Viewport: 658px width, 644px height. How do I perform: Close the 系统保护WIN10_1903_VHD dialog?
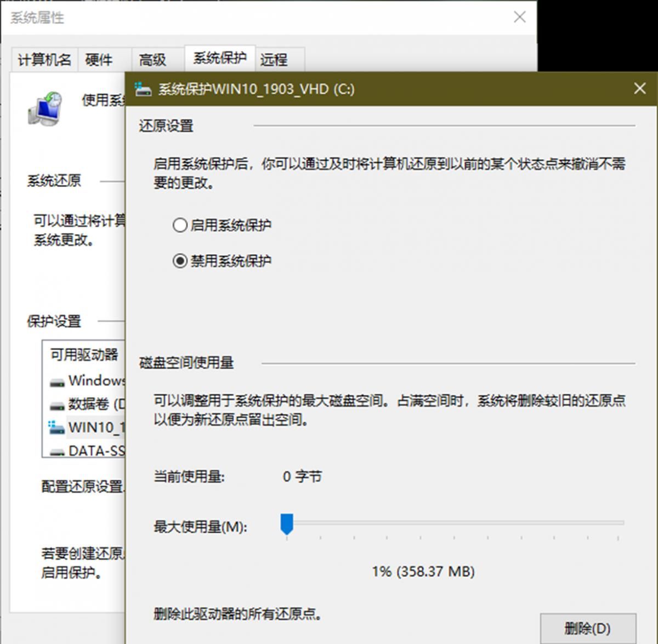click(x=639, y=88)
